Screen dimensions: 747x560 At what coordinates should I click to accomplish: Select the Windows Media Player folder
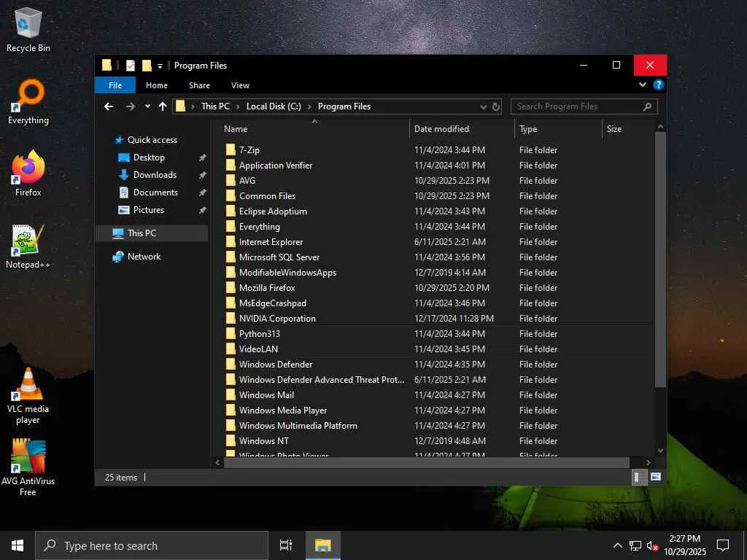pyautogui.click(x=283, y=410)
